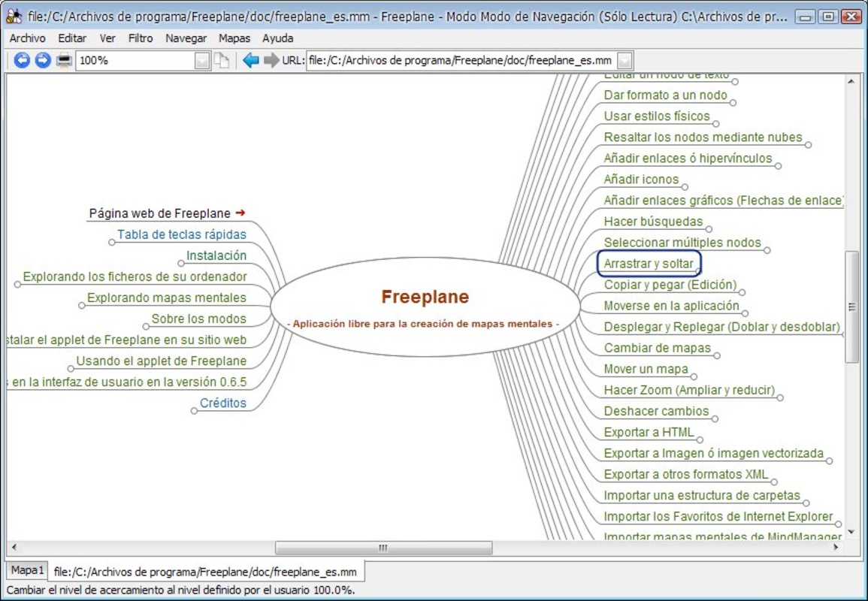This screenshot has width=868, height=601.
Task: Expand the fold circle on Instalación
Action: [x=181, y=263]
